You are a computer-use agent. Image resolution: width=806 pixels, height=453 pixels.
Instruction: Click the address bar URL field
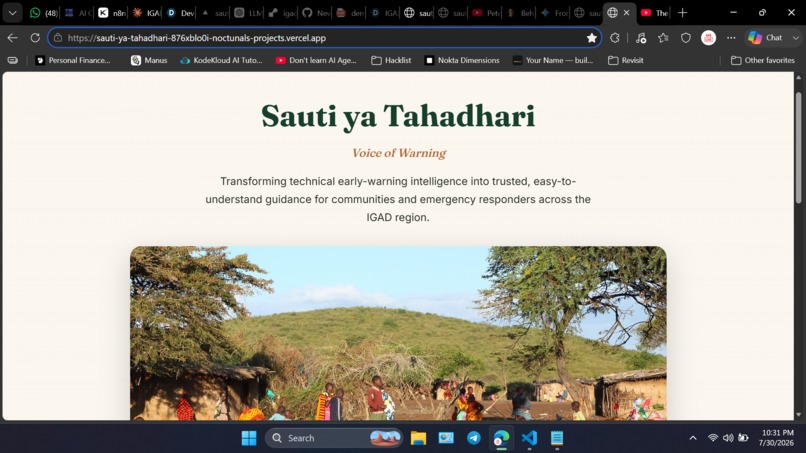[324, 38]
